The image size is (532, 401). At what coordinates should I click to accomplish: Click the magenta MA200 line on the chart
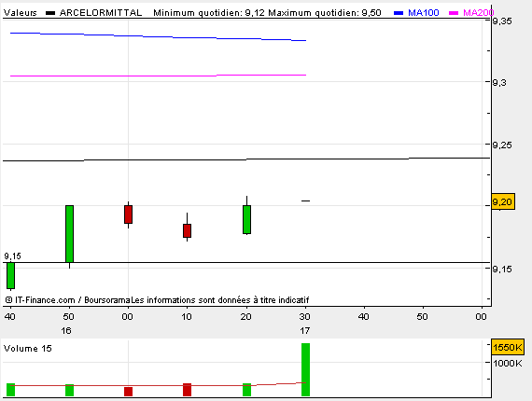pos(158,76)
